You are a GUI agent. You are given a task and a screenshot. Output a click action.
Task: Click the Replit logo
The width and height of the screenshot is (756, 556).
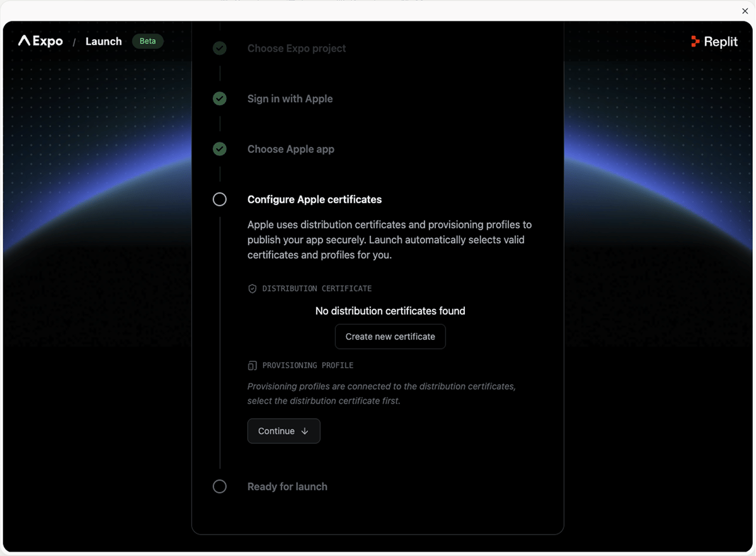tap(714, 42)
